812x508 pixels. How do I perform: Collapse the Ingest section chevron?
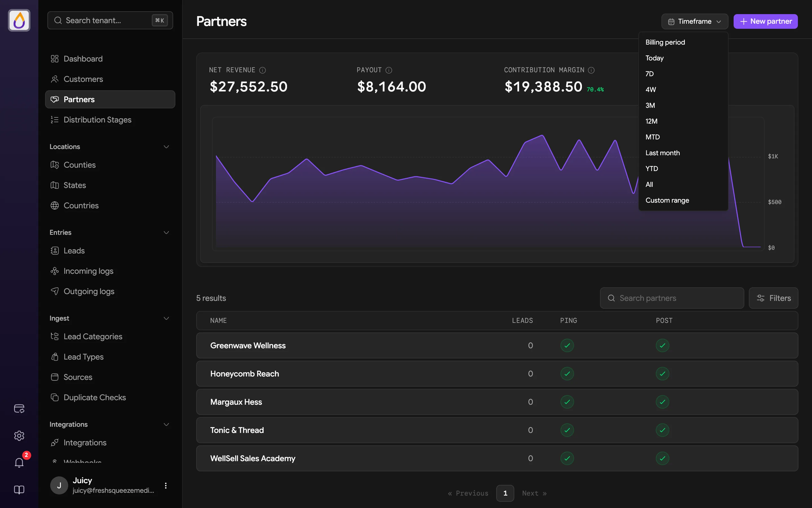166,318
